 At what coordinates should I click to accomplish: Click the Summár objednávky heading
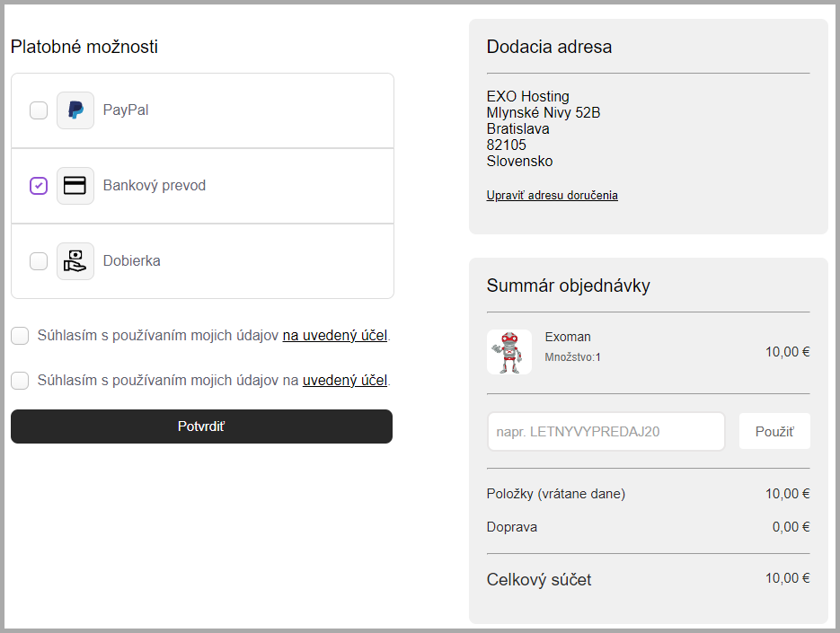click(568, 286)
